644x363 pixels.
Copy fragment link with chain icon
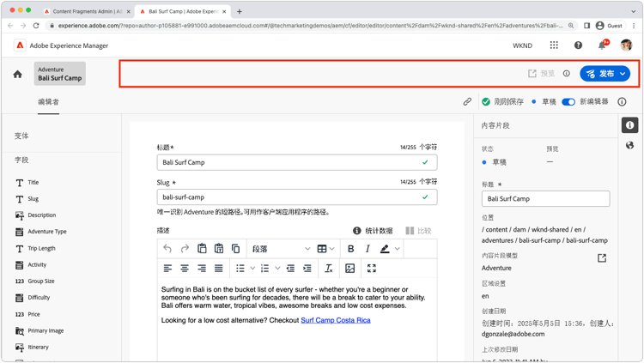(467, 102)
